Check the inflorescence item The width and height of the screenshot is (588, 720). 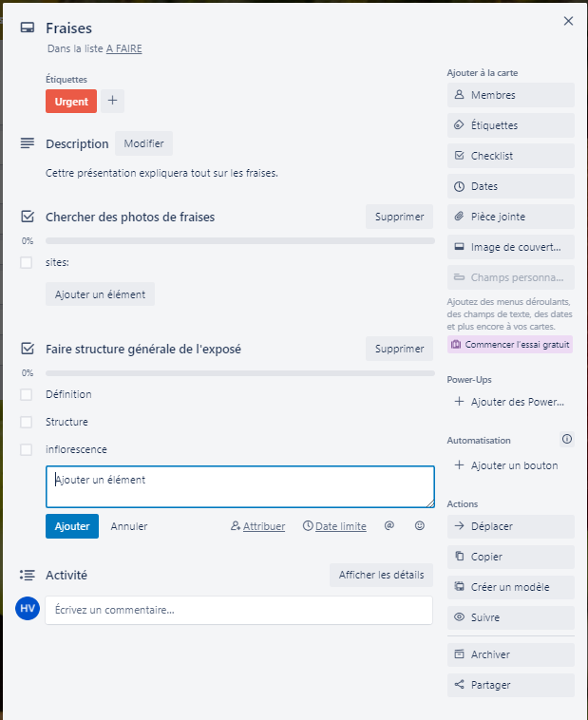[27, 449]
